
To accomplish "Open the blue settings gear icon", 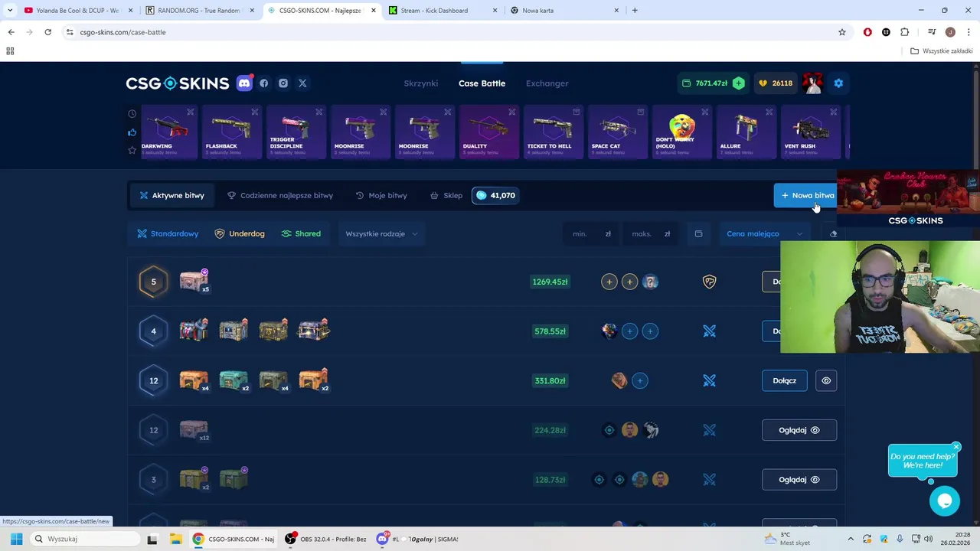I will tap(838, 83).
